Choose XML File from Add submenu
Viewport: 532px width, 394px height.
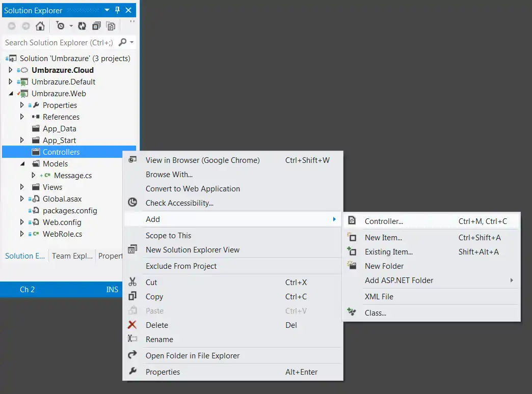[432, 296]
